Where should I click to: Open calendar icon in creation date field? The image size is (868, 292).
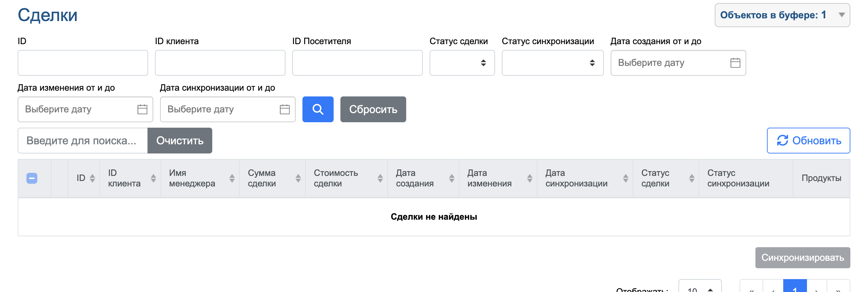pos(735,63)
